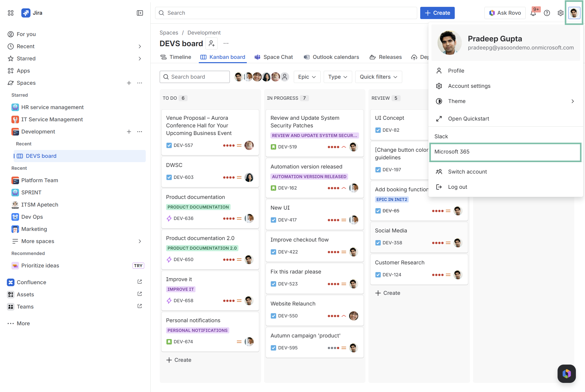Image resolution: width=585 pixels, height=392 pixels.
Task: Click Create at bottom of Review column
Action: 388,293
